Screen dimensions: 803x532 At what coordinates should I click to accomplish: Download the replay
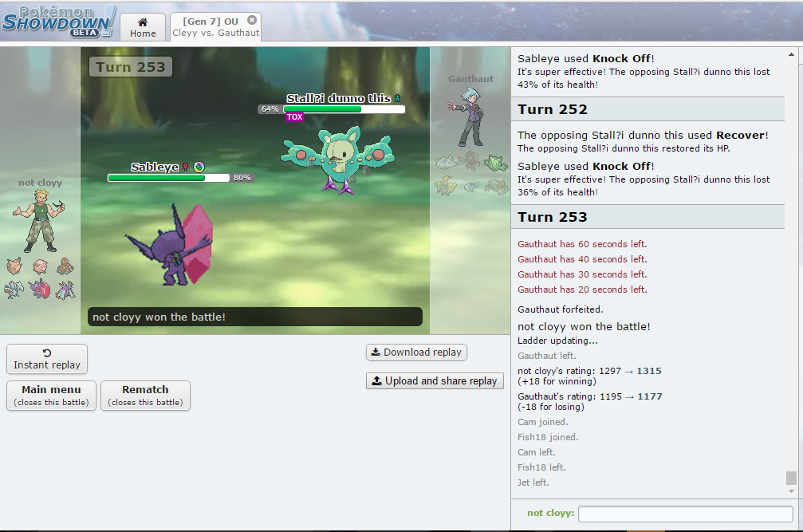[x=416, y=353]
